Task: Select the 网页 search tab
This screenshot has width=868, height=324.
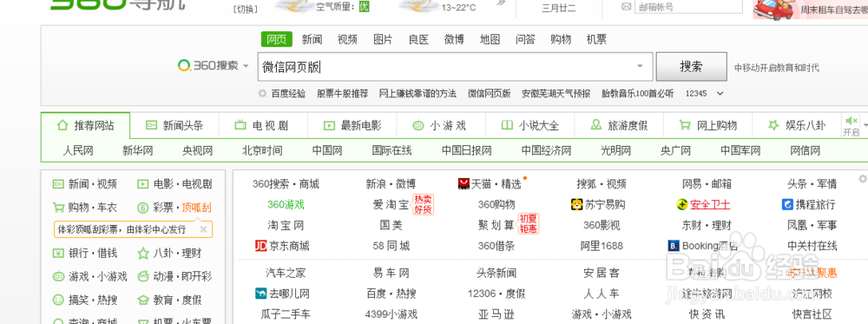Action: coord(276,39)
